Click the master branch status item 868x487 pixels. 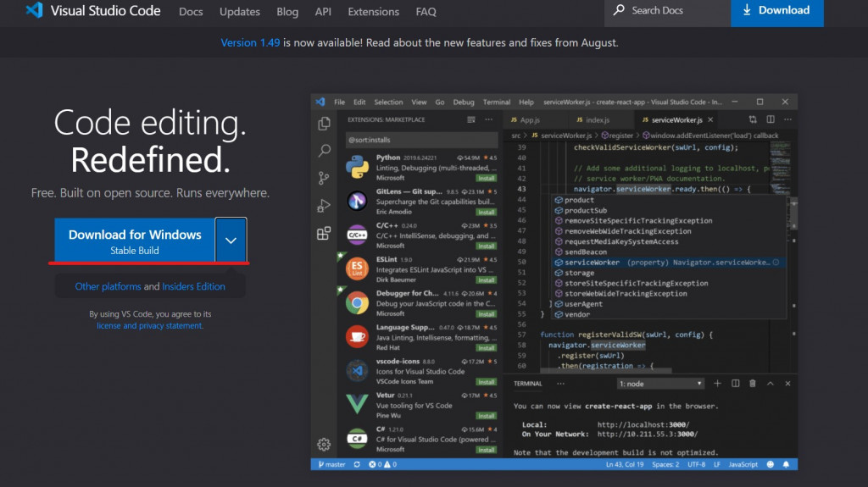pos(331,464)
